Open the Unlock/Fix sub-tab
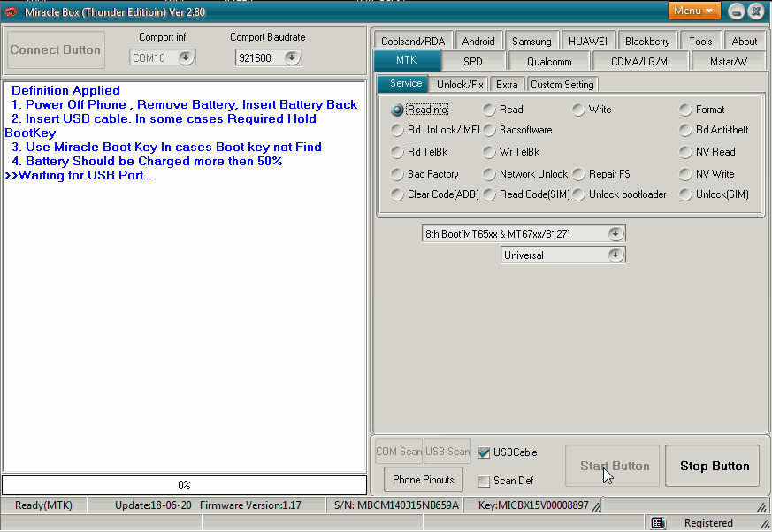Screen dimensions: 772x532 tap(459, 84)
